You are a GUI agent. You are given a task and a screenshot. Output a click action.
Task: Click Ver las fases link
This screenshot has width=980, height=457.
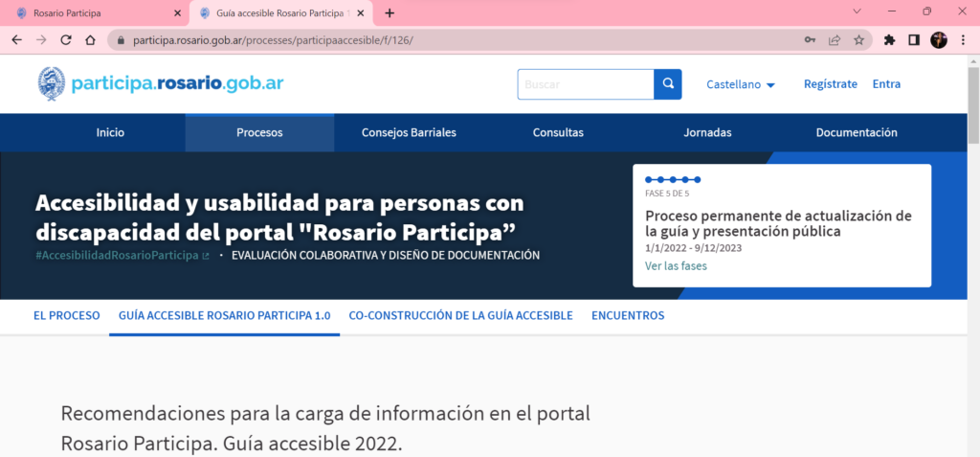(x=676, y=266)
